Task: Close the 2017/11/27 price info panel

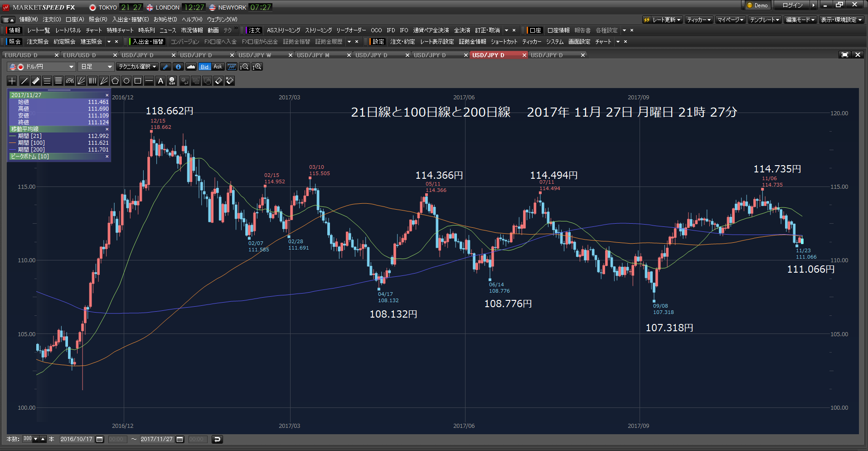Action: point(107,95)
